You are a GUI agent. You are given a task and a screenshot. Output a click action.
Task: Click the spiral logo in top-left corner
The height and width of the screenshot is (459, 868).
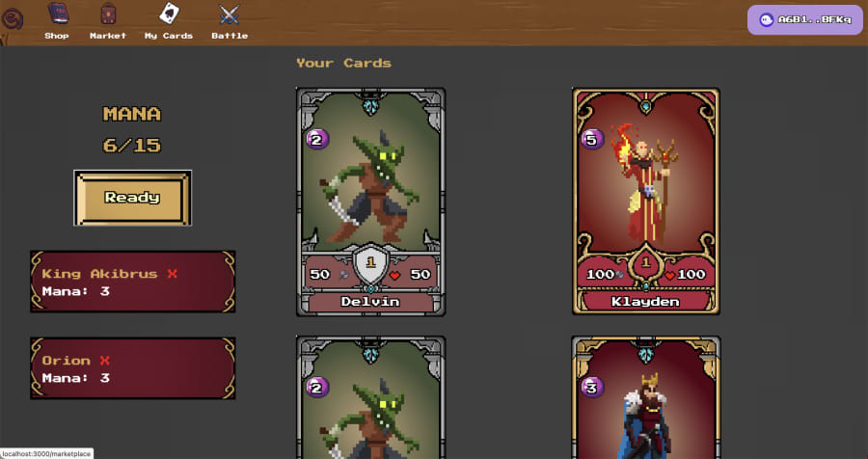coord(12,18)
